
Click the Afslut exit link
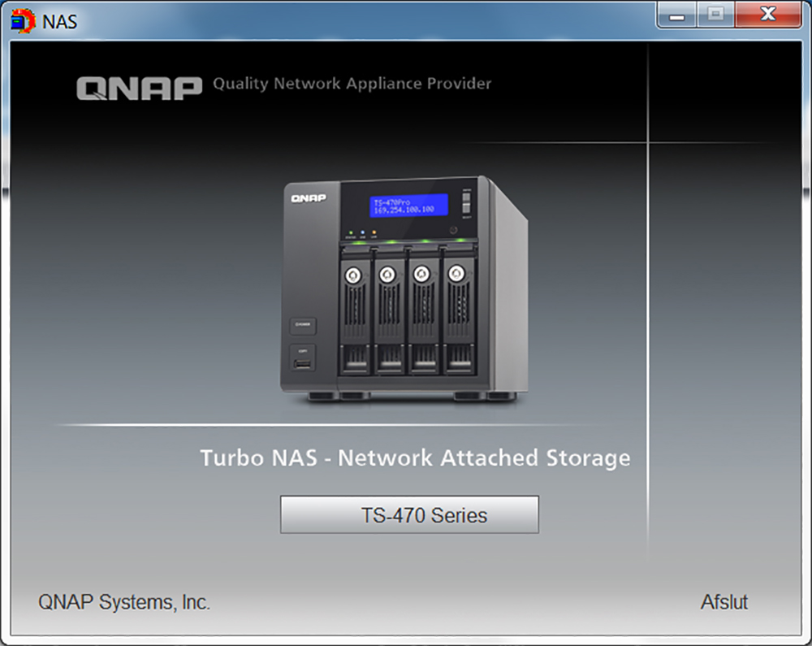724,602
